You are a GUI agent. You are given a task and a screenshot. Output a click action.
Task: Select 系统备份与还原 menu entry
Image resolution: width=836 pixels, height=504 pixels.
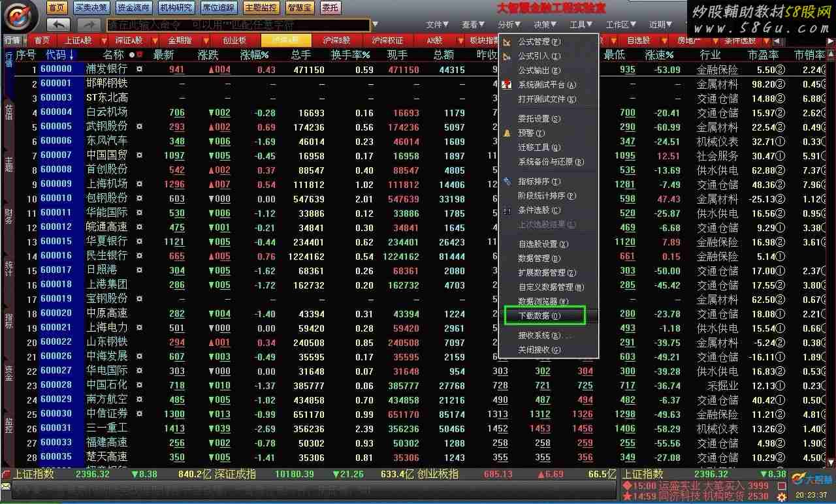click(549, 162)
